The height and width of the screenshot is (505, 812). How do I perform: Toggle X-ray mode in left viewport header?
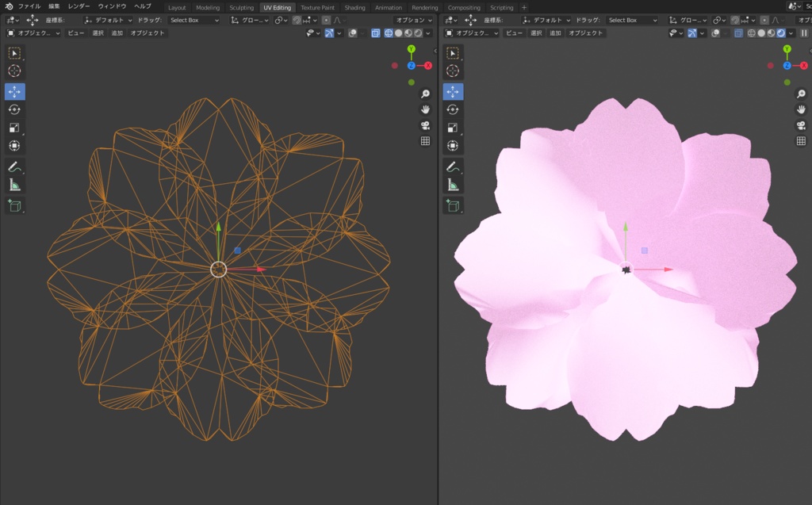coord(376,33)
